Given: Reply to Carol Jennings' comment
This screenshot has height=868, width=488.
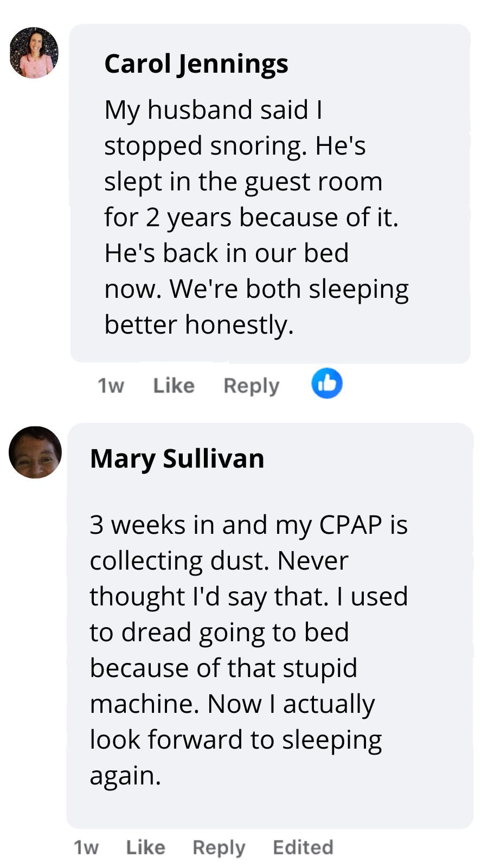Looking at the screenshot, I should [251, 386].
